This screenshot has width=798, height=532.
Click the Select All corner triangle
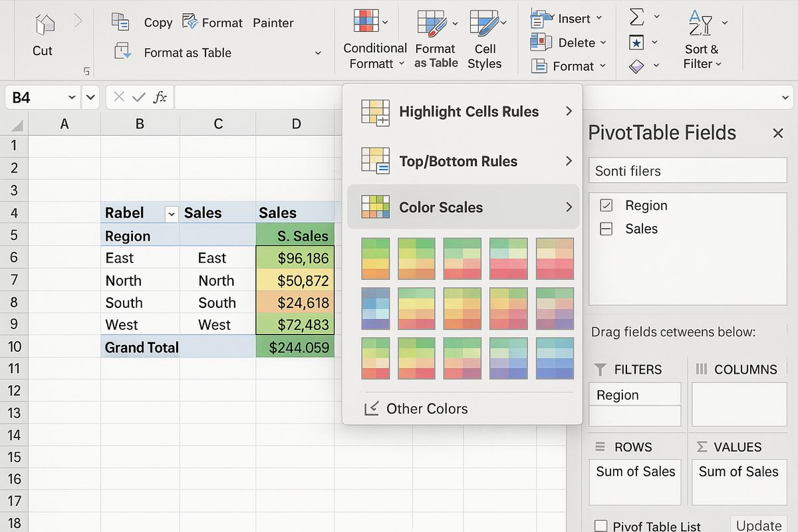tap(16, 125)
